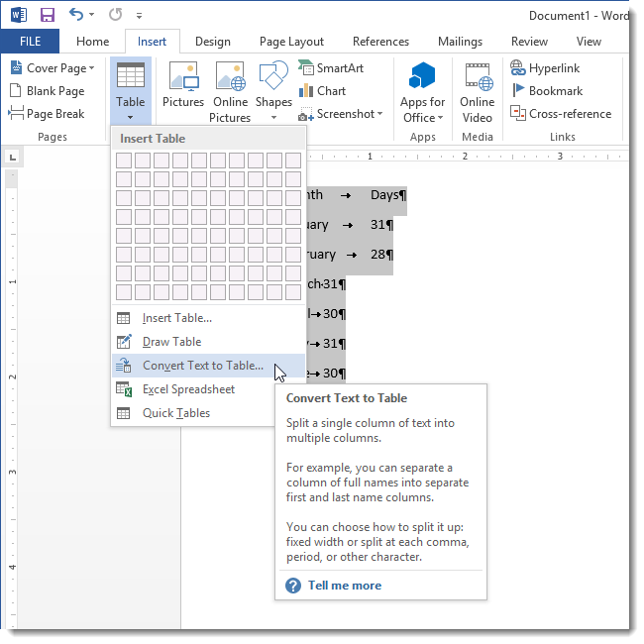This screenshot has width=644, height=644.
Task: Insert a Blank Page
Action: coord(48,91)
